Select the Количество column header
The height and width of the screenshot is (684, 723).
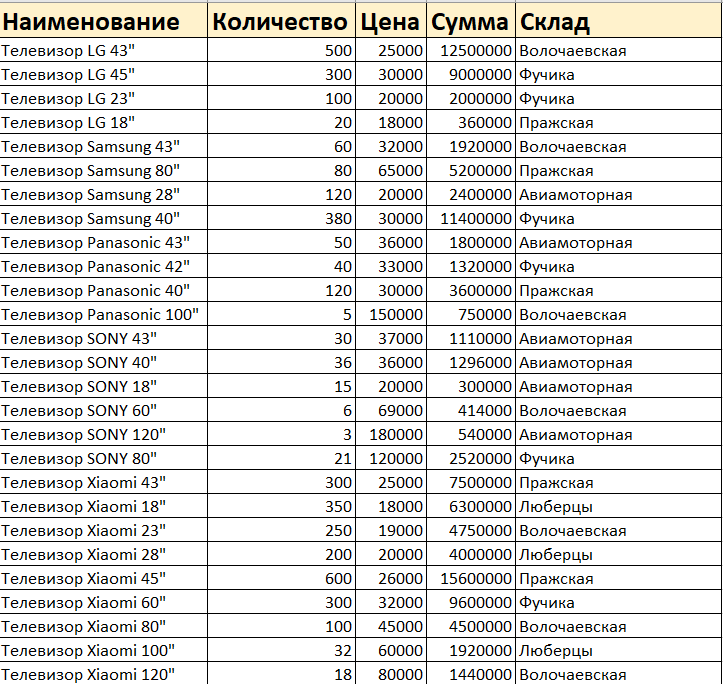[x=281, y=21]
